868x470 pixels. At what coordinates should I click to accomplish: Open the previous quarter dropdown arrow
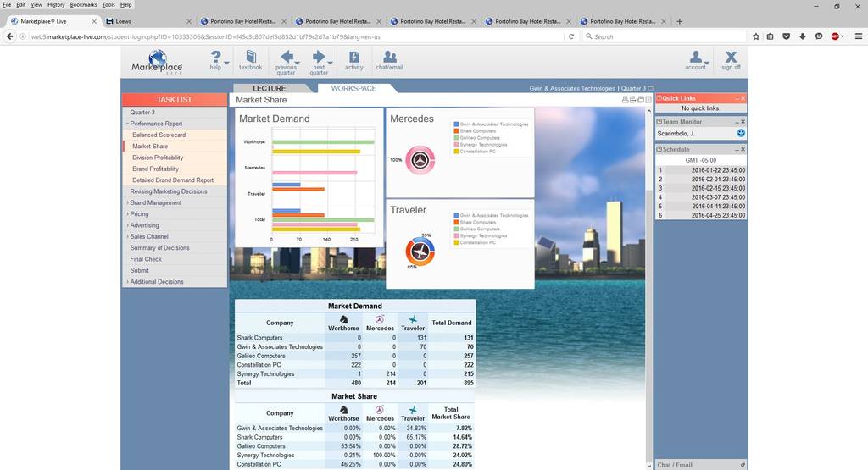298,63
